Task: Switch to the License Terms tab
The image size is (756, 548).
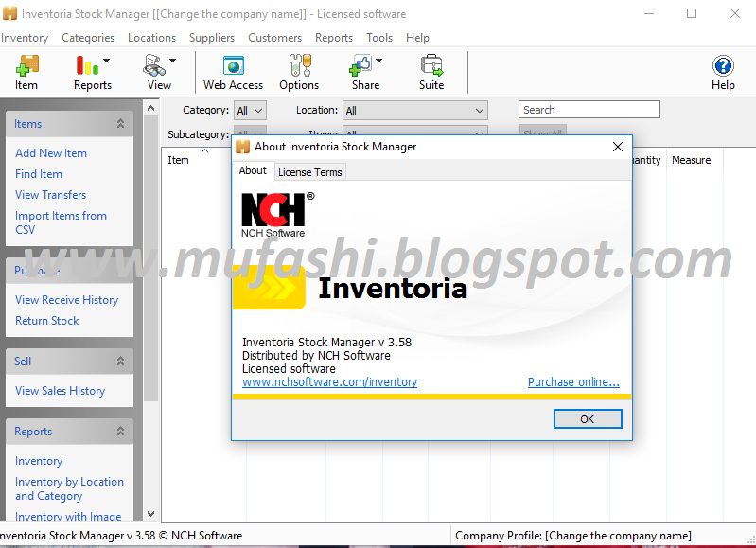Action: tap(310, 172)
